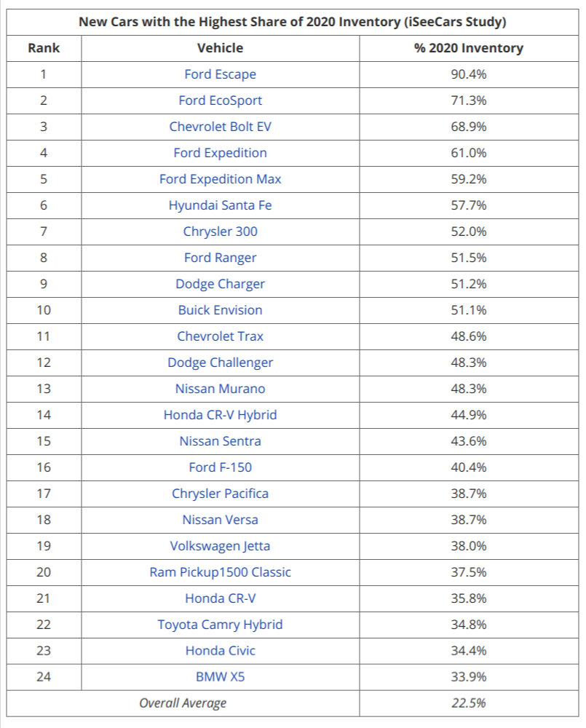This screenshot has height=728, width=586.
Task: Open Toyota Camry Hybrid link
Action: pyautogui.click(x=220, y=625)
